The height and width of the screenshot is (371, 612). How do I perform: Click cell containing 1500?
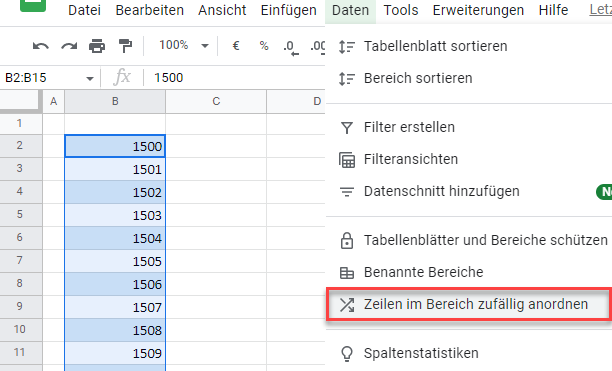click(x=115, y=146)
